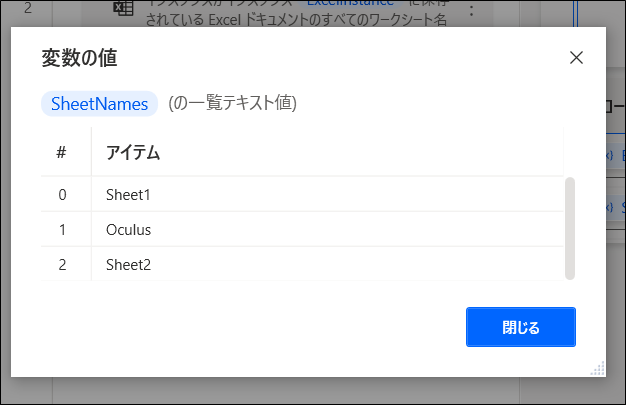The width and height of the screenshot is (626, 405).
Task: Click the Excel action icon in background flow
Action: coord(123,8)
